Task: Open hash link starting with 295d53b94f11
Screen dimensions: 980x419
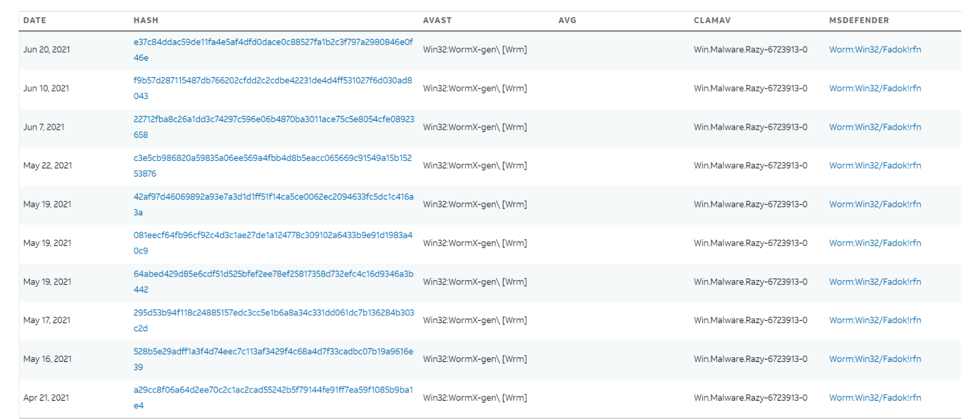Action: [274, 313]
